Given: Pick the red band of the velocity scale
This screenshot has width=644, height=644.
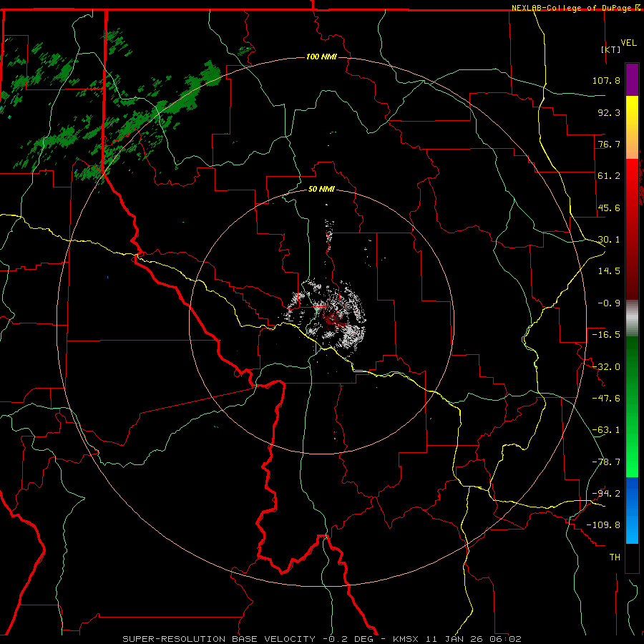Looking at the screenshot, I should pos(632,229).
